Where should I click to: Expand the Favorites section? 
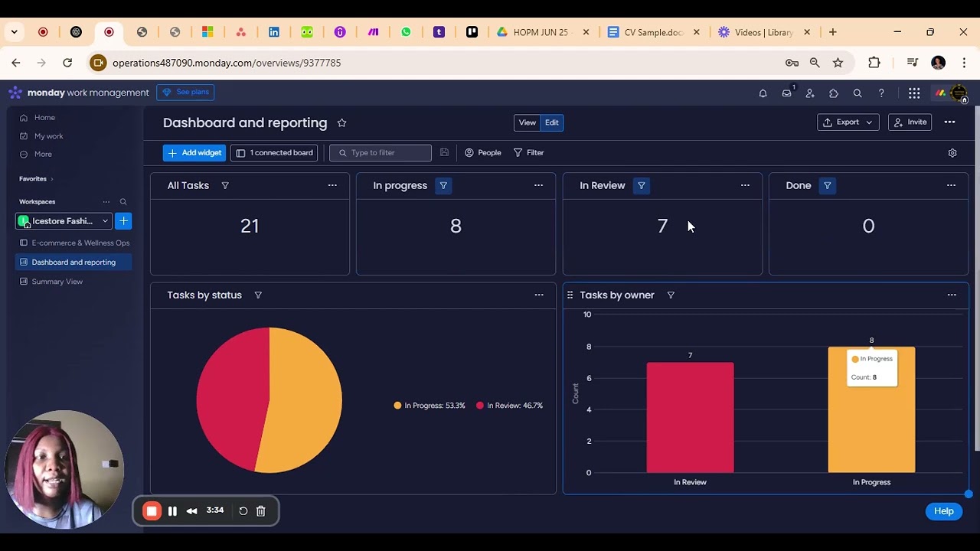pyautogui.click(x=36, y=179)
